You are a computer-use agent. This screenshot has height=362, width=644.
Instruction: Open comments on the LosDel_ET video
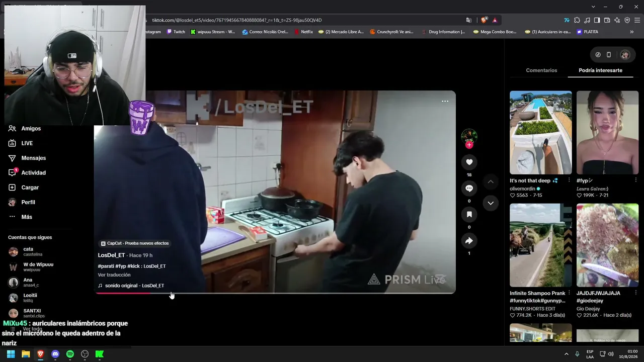pyautogui.click(x=469, y=188)
